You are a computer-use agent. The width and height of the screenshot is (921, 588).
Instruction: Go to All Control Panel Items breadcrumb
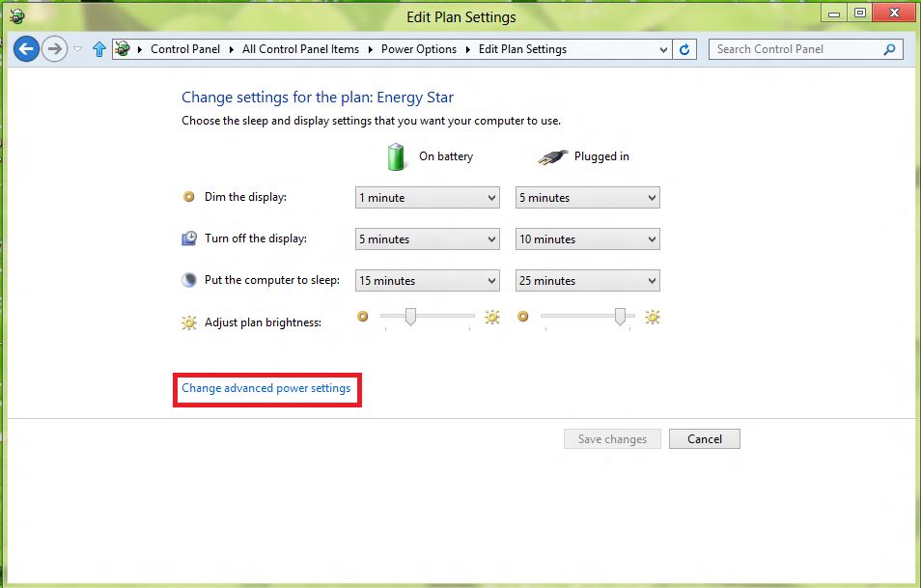tap(300, 49)
